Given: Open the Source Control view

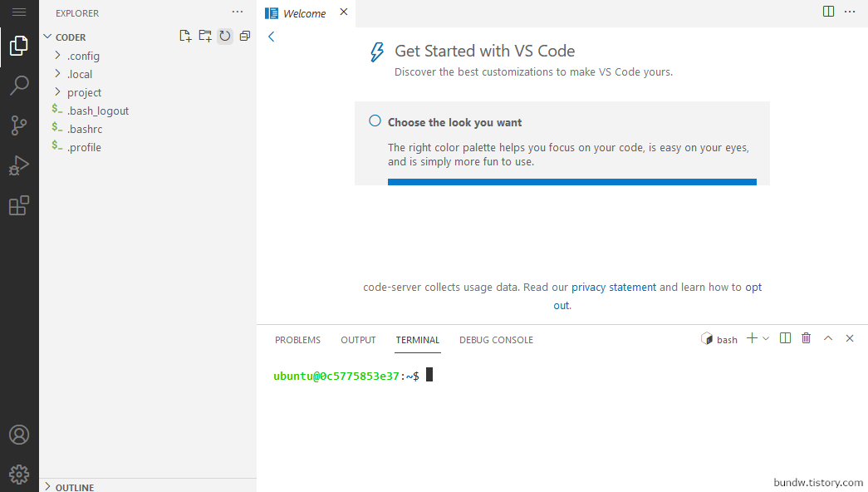Looking at the screenshot, I should [x=19, y=125].
